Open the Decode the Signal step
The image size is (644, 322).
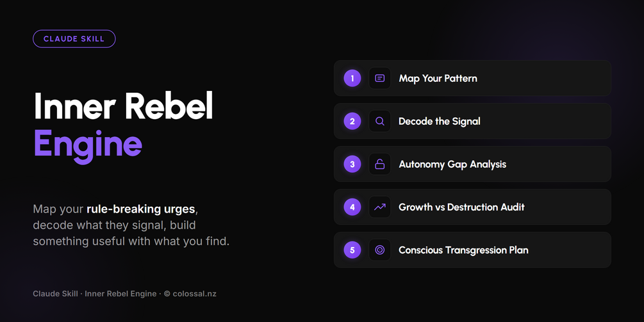click(472, 121)
